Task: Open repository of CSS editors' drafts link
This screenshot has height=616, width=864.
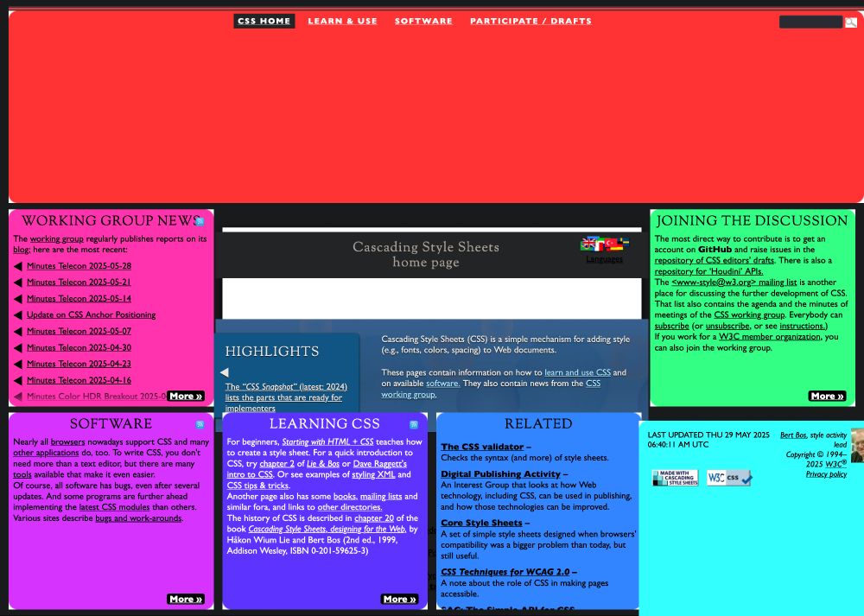Action: pos(715,261)
